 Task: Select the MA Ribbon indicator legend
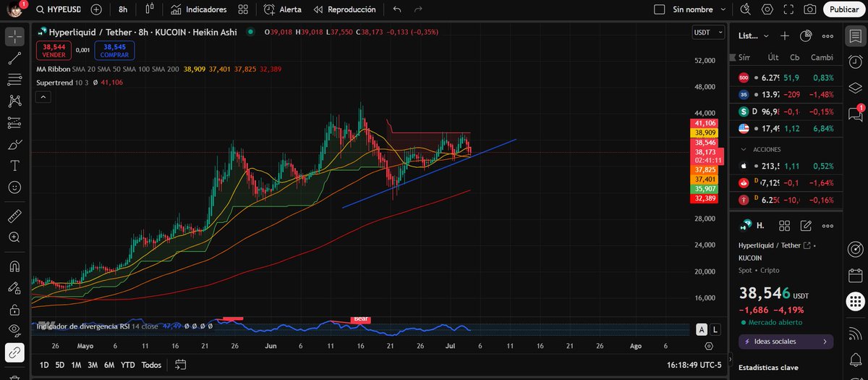[x=54, y=69]
